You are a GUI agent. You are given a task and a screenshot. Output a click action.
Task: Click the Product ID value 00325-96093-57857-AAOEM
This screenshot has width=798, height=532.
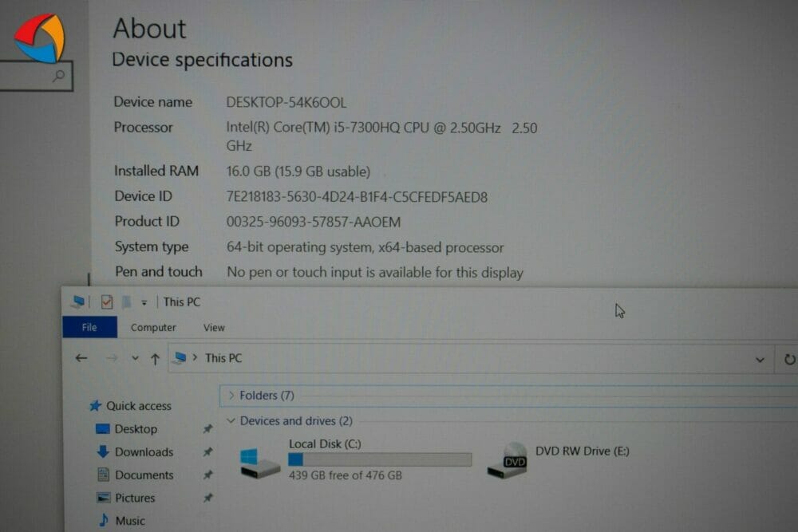coord(314,222)
